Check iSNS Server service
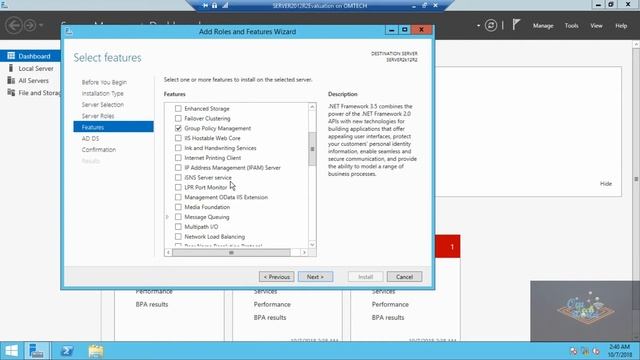640x360 pixels. (x=178, y=177)
